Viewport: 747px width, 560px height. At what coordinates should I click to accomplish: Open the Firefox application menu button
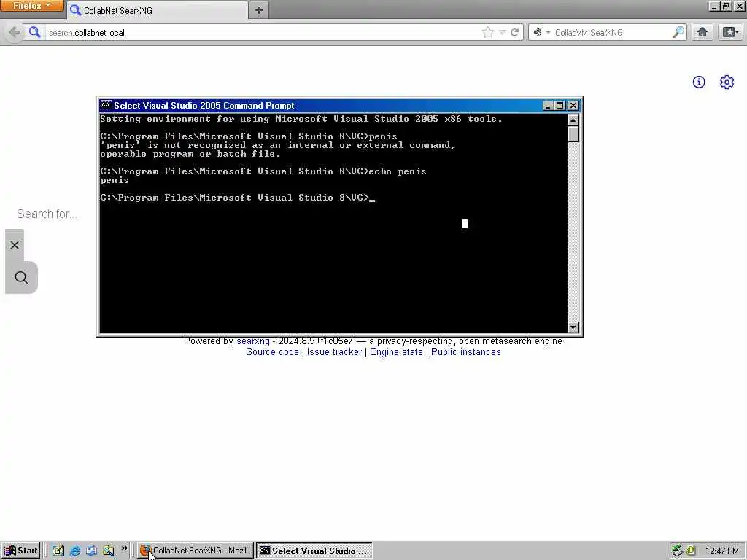[x=31, y=6]
